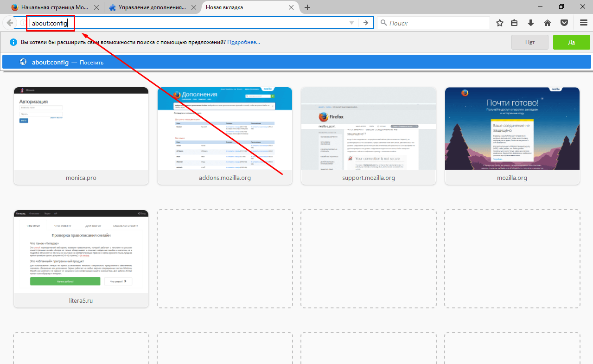Close the add-ons management tab
593x364 pixels.
pyautogui.click(x=193, y=7)
